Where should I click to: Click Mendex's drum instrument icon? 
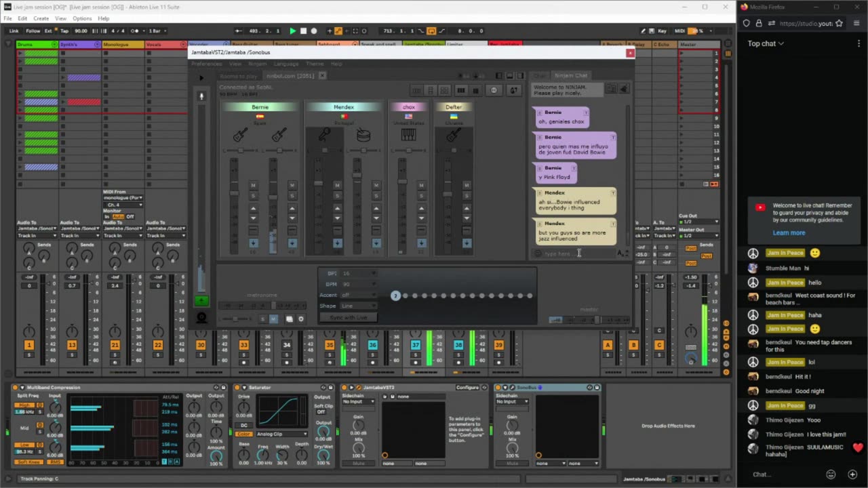[363, 135]
